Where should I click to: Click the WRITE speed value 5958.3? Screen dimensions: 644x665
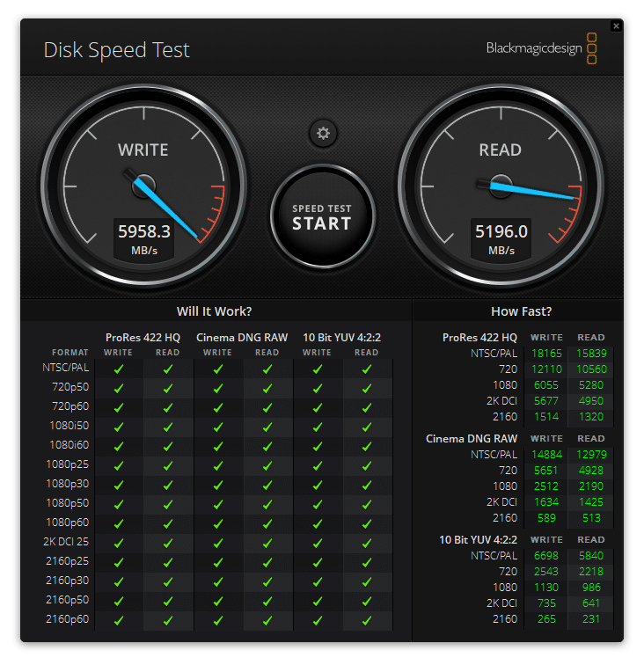pyautogui.click(x=144, y=231)
